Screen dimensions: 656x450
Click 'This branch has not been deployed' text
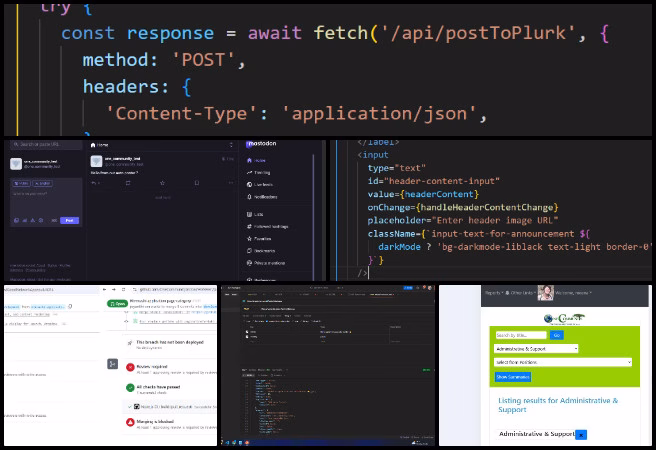coord(170,342)
